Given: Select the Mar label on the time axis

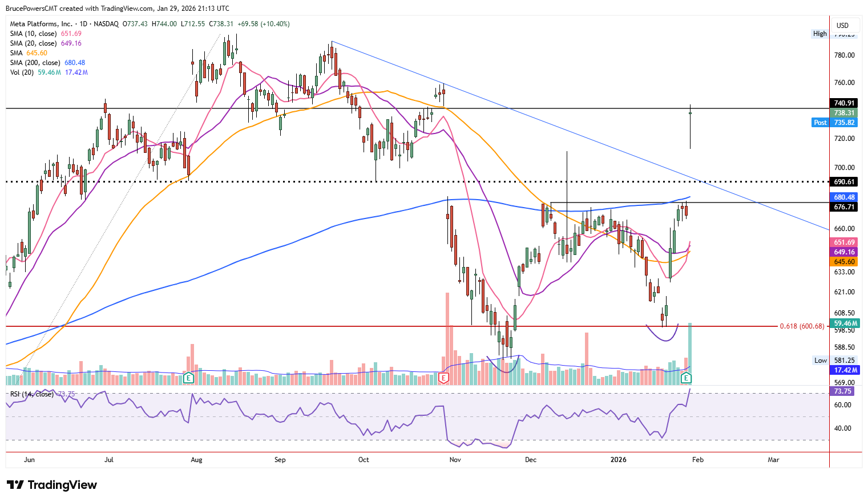Looking at the screenshot, I should click(x=773, y=460).
